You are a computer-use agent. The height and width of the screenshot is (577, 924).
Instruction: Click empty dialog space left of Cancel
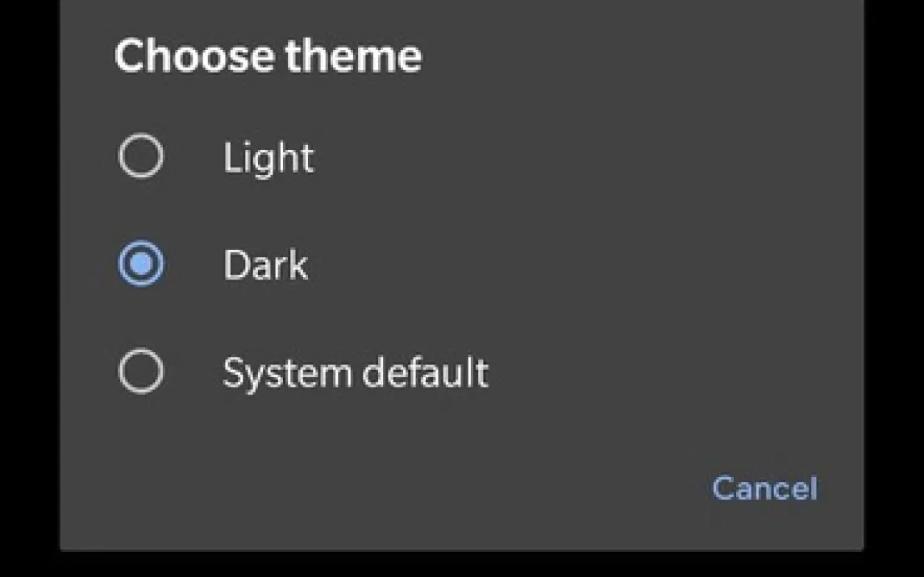coord(403,488)
